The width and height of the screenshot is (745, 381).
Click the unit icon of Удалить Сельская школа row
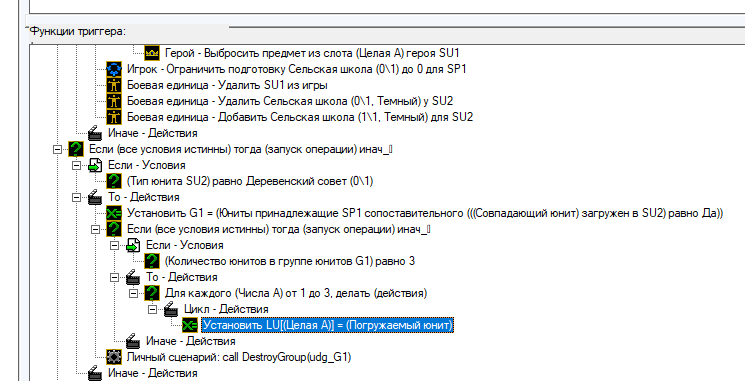coord(114,101)
